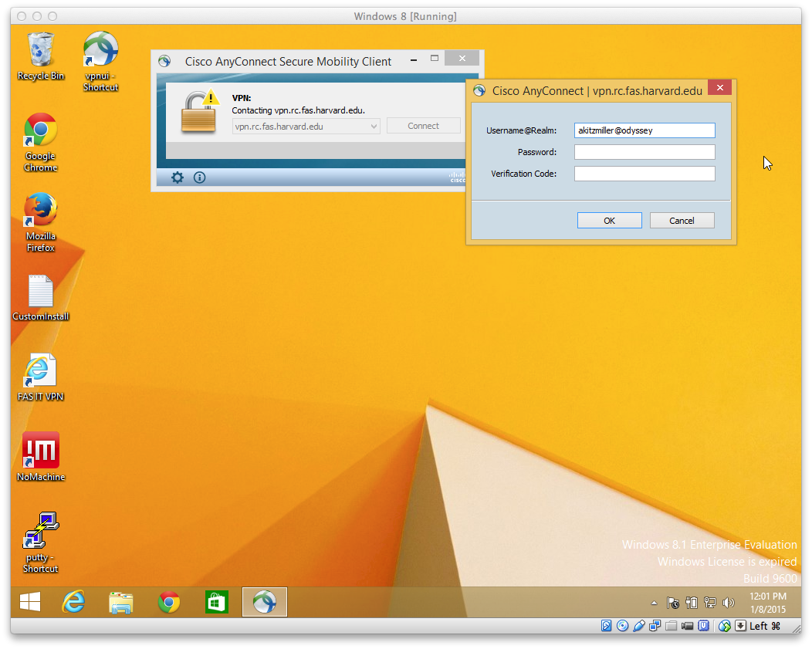Open the volume speaker tray icon
Screen dimensions: 812x649
coord(729,603)
